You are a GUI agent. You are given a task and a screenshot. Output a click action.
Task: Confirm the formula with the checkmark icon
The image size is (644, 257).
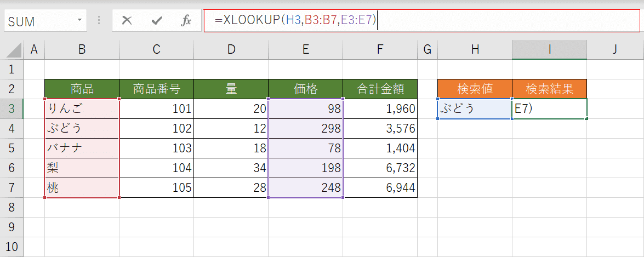(x=157, y=21)
